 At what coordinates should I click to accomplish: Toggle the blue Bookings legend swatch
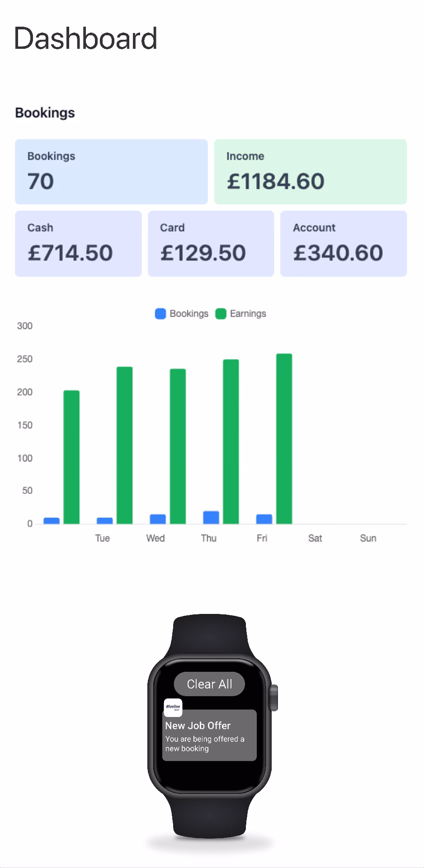pyautogui.click(x=160, y=314)
